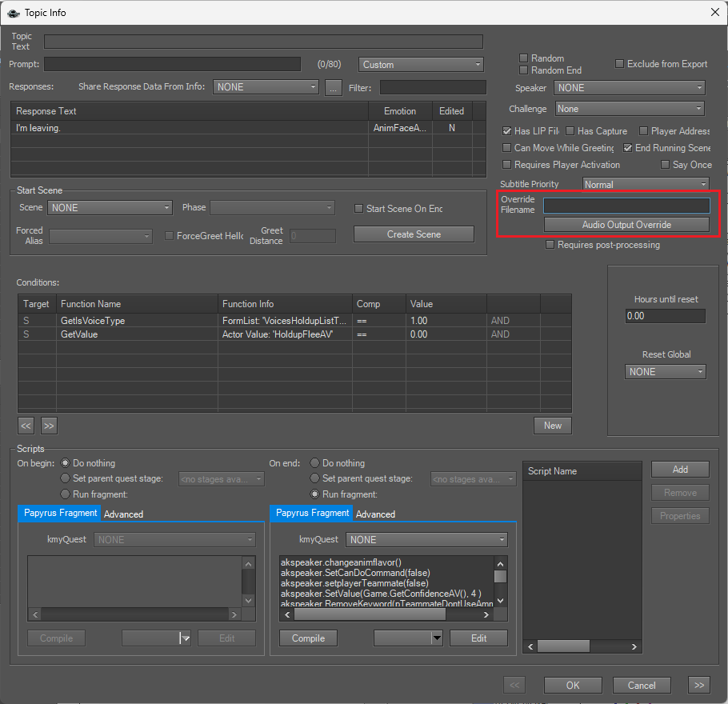The width and height of the screenshot is (728, 704).
Task: Click the '...' browse button beside Share Response
Action: pos(334,87)
